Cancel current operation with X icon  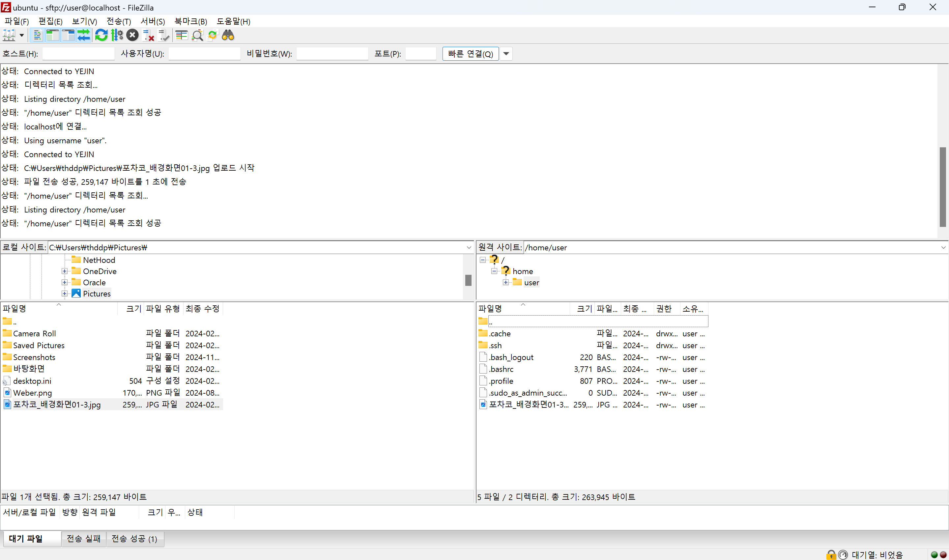(132, 36)
